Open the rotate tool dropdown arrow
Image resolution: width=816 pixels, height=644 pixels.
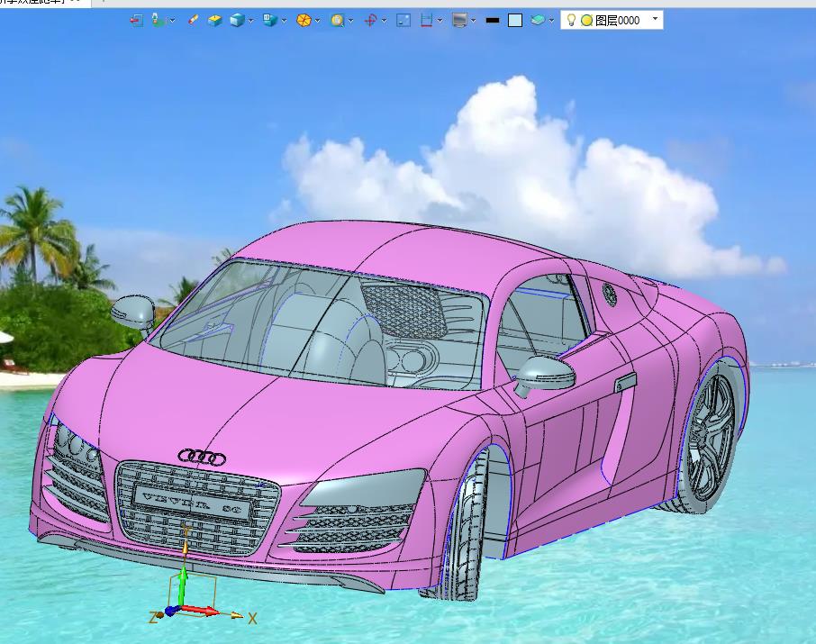pos(384,21)
